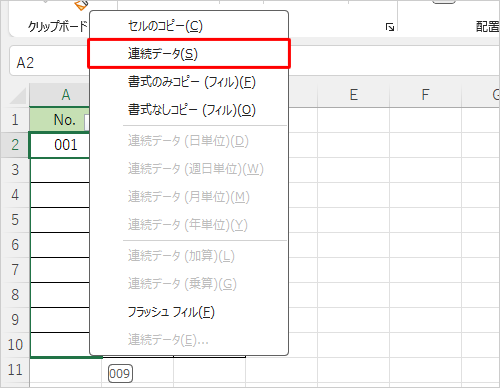Viewport: 500px width, 388px height.
Task: Click the Name Box showing A2
Action: pos(50,62)
